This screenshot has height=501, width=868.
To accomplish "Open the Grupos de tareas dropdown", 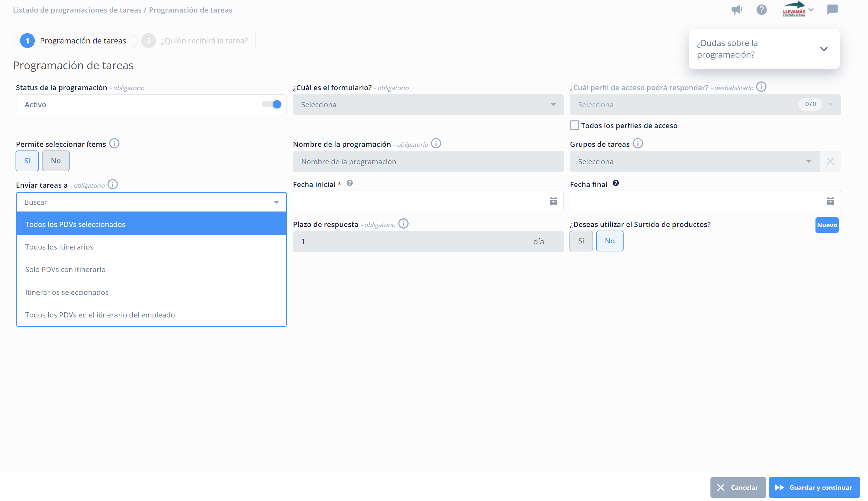I will 694,161.
